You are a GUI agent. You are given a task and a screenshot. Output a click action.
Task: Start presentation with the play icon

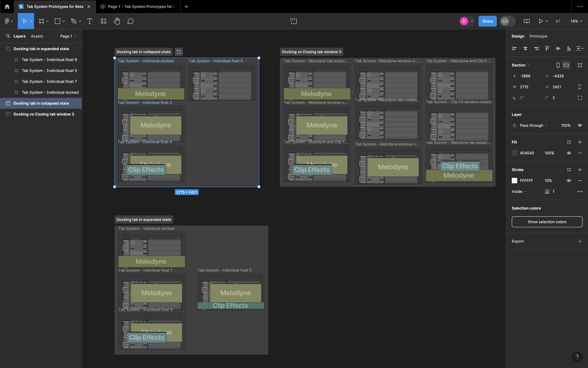[x=540, y=21]
